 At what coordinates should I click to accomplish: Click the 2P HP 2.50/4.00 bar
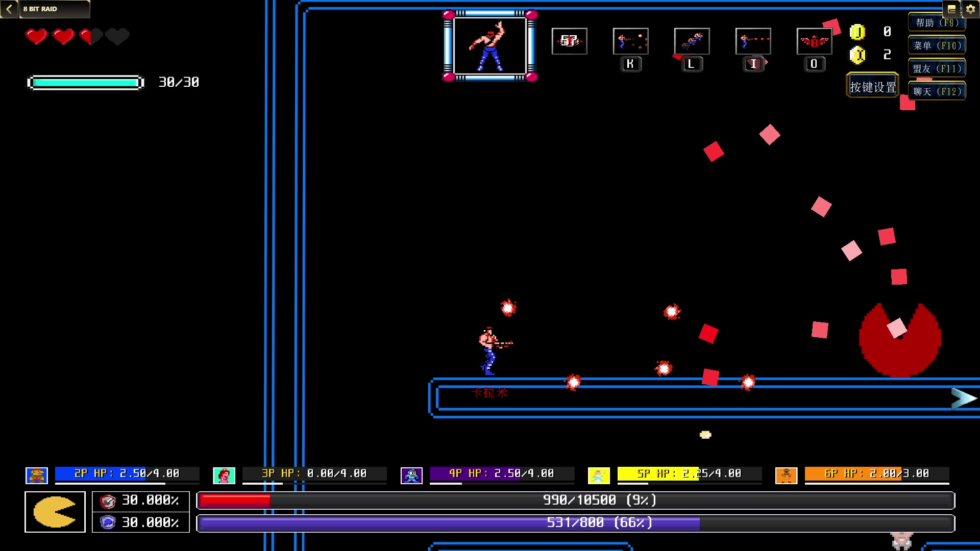tap(127, 474)
